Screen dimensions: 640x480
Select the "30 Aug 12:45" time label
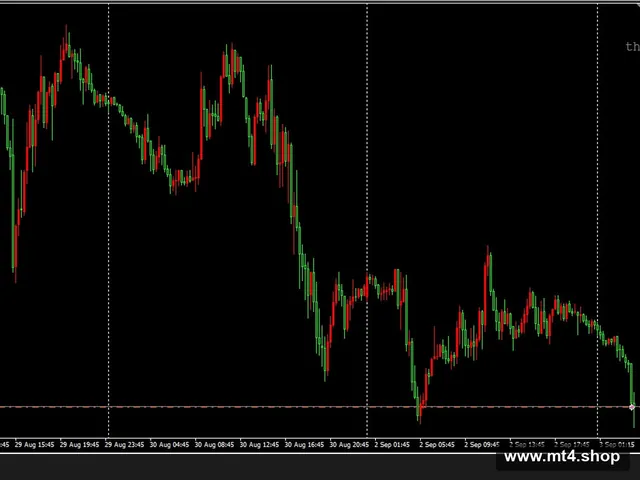[x=259, y=444]
